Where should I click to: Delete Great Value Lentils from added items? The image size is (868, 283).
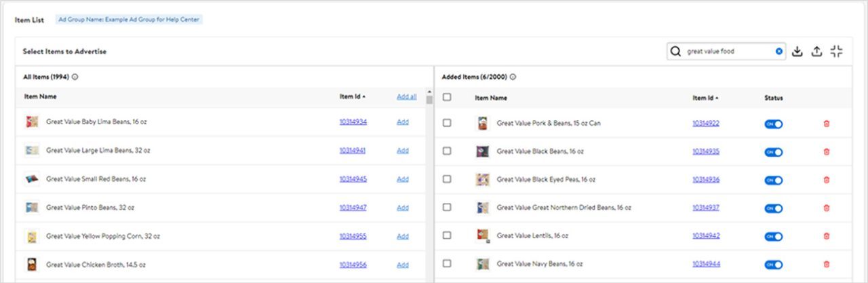click(x=826, y=236)
